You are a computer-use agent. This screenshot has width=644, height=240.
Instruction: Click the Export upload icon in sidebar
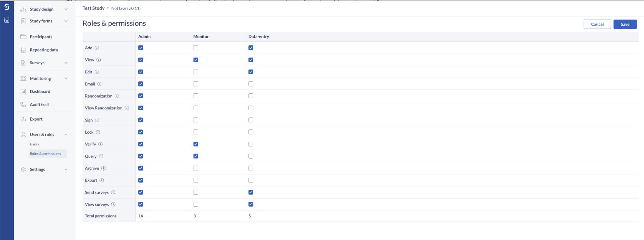(23, 119)
